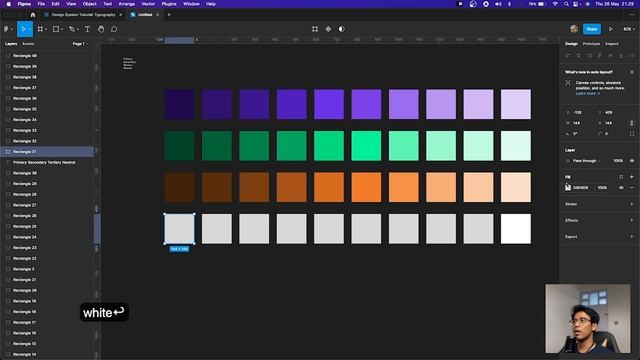Select Primary Secondary Tertiary Neutral text layer

pos(47,162)
